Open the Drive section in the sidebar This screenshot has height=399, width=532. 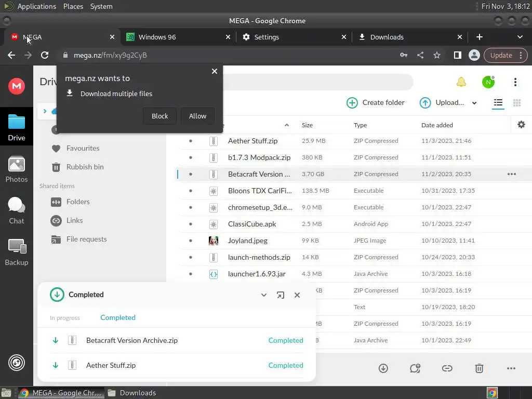(x=17, y=128)
